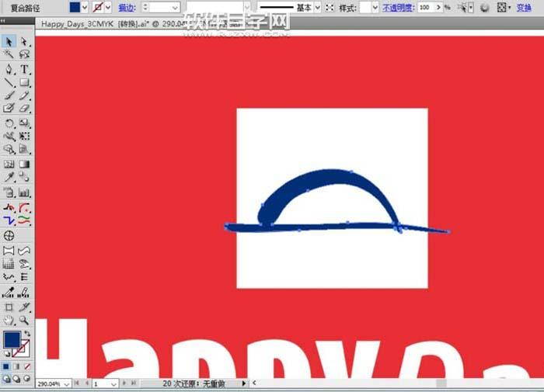
Task: Select the Eyedropper tool
Action: 9,177
